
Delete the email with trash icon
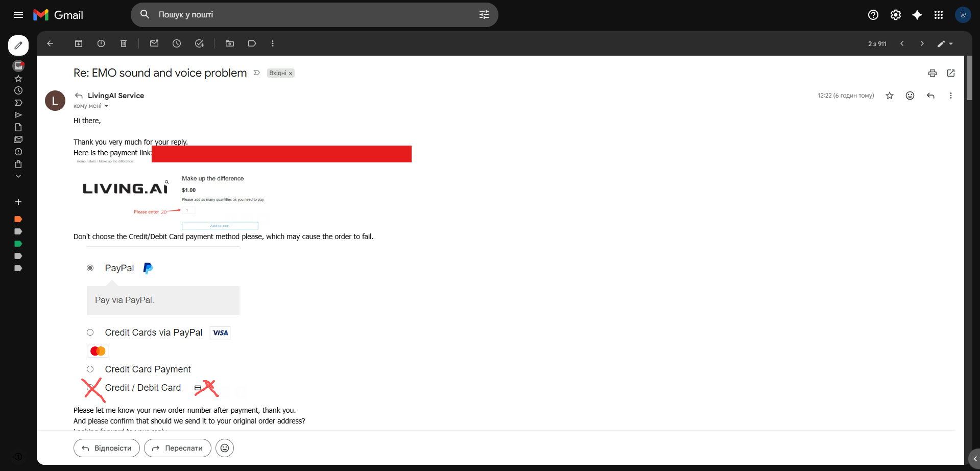tap(124, 43)
